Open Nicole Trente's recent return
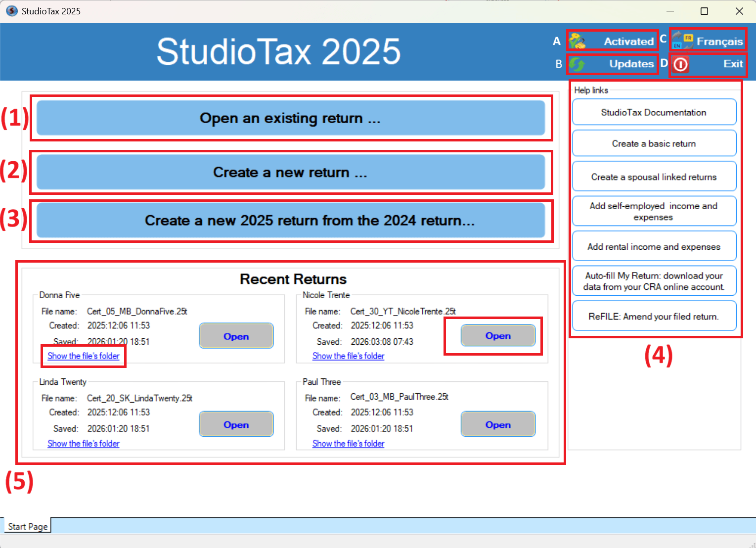The image size is (756, 548). [x=497, y=336]
